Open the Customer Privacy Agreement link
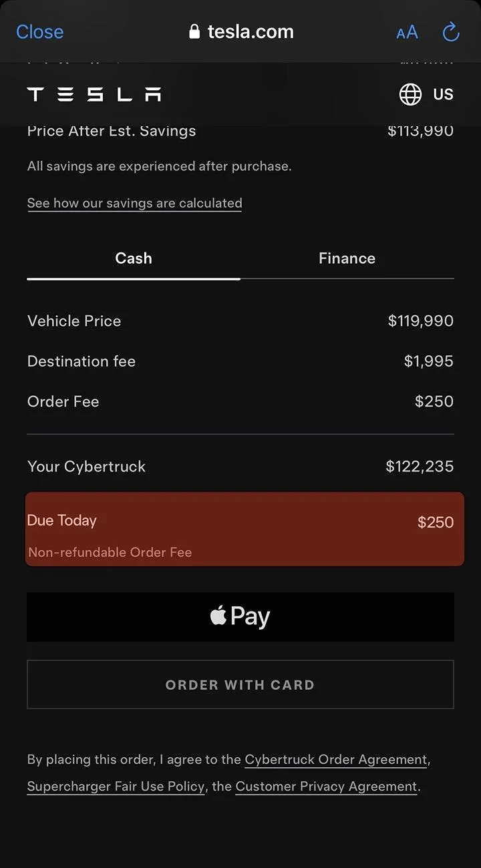Screen dimensions: 481x868 pyautogui.click(x=327, y=787)
